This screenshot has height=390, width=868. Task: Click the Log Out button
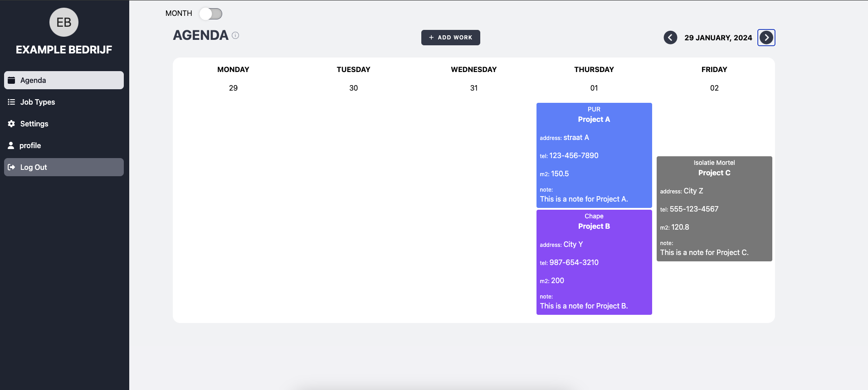click(64, 167)
